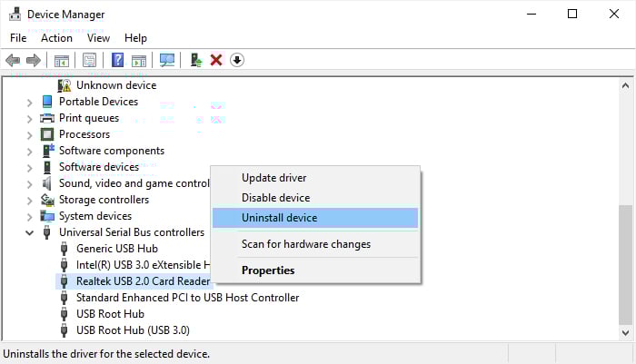Screen dimensions: 636x364
Task: Open the View menu
Action: 98,38
